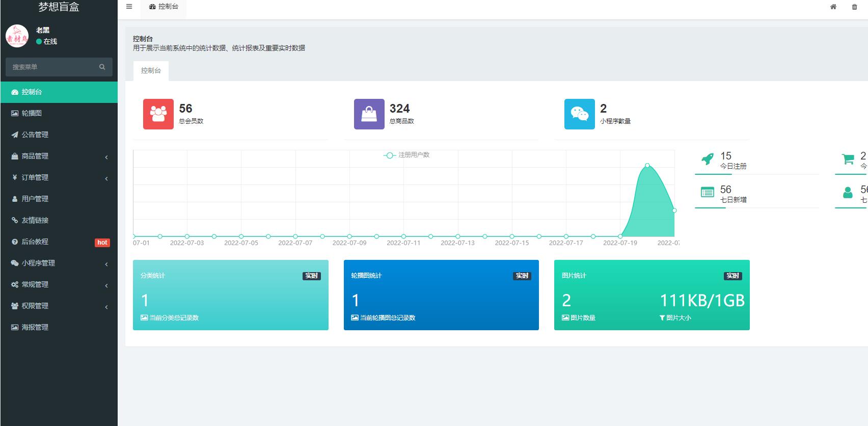Select the 控制台 tab in top bar
868x426 pixels.
(x=164, y=7)
